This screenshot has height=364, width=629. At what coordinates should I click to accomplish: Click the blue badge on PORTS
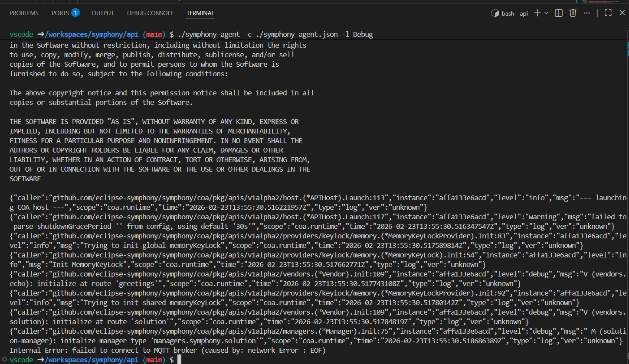click(x=75, y=13)
